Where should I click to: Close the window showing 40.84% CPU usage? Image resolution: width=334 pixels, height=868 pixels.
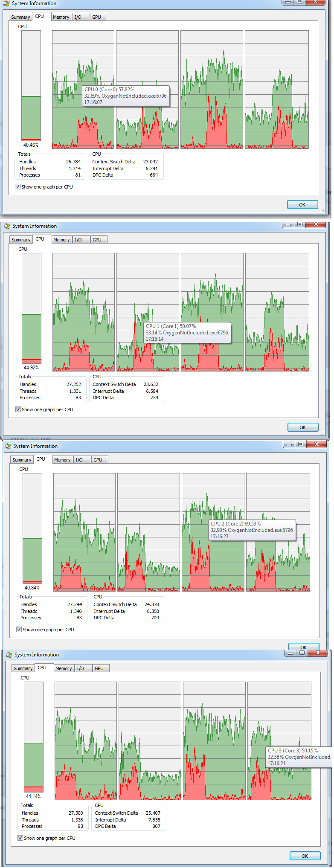pos(317,444)
